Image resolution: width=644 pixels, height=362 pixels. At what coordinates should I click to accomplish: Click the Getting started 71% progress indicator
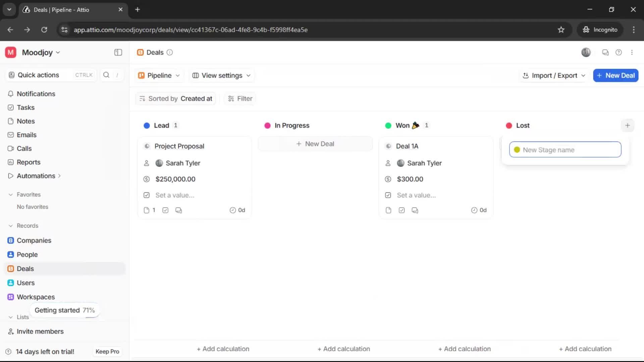point(65,310)
